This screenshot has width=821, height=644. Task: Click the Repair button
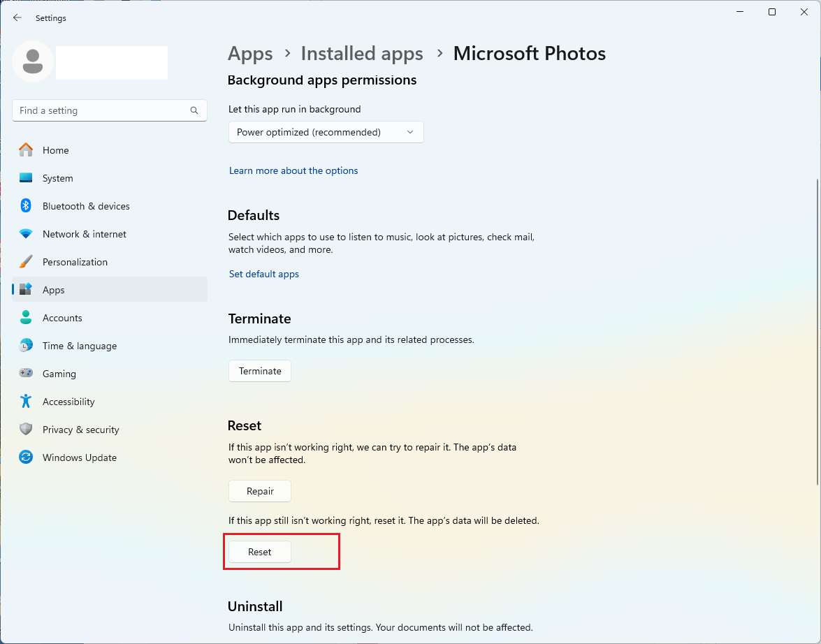(260, 491)
